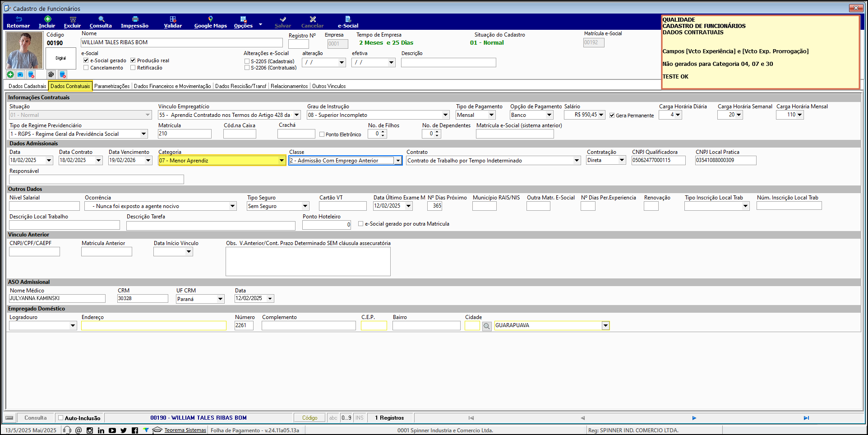
Task: Expand the Contrato dropdown
Action: [x=577, y=161]
